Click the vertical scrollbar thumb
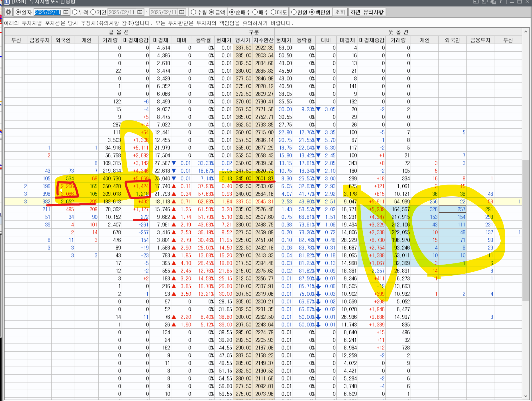The height and width of the screenshot is (401, 532). [526, 230]
